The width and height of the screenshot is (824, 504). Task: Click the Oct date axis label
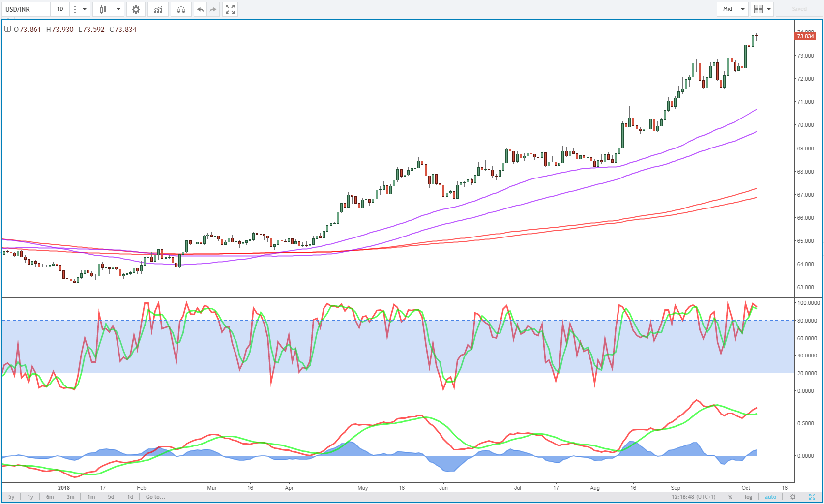[x=746, y=488]
